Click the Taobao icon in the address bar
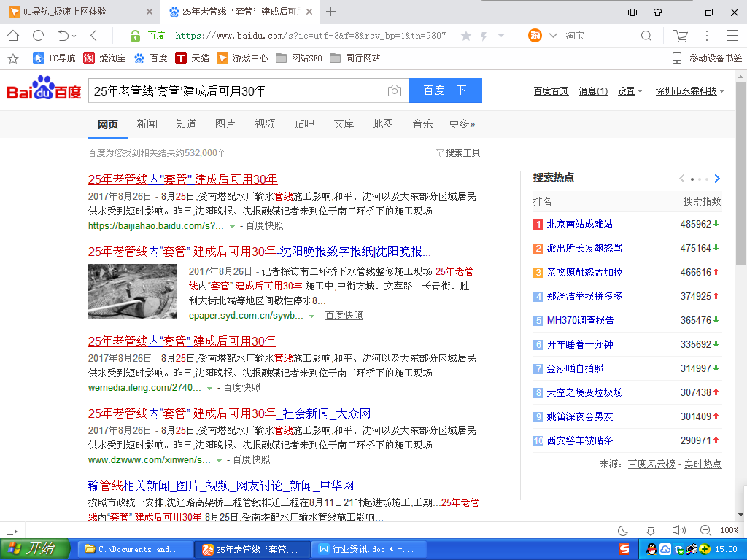 click(x=535, y=35)
